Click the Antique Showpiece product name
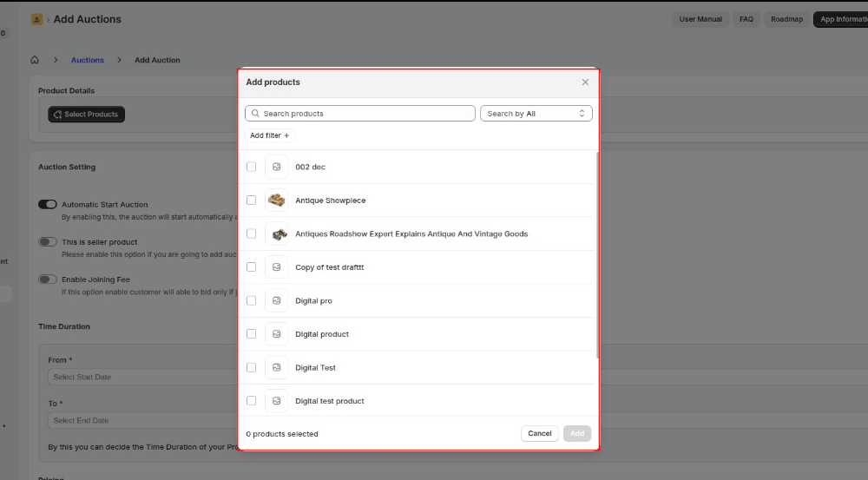Viewport: 868px width, 480px height. click(x=331, y=201)
